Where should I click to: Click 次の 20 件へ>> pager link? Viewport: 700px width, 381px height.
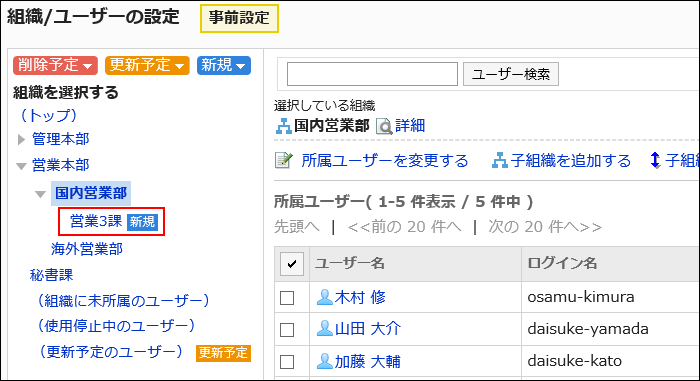pos(545,227)
